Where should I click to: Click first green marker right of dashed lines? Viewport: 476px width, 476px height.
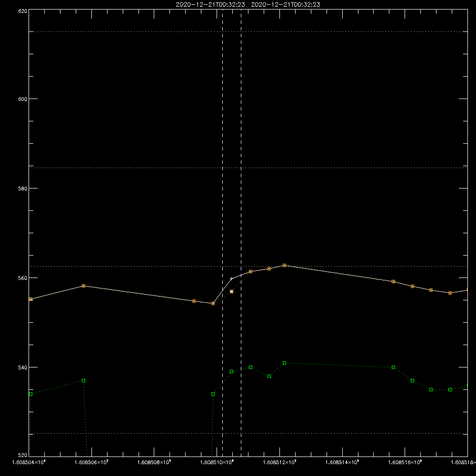click(250, 367)
